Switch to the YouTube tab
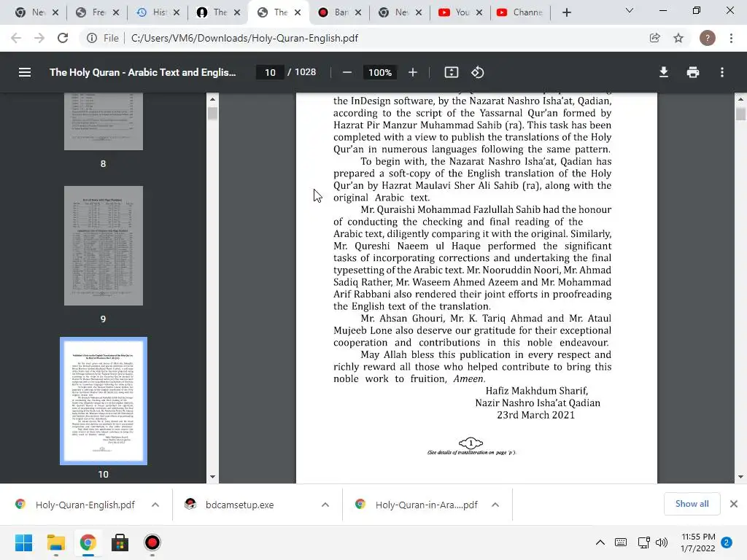This screenshot has height=560, width=747. (460, 12)
